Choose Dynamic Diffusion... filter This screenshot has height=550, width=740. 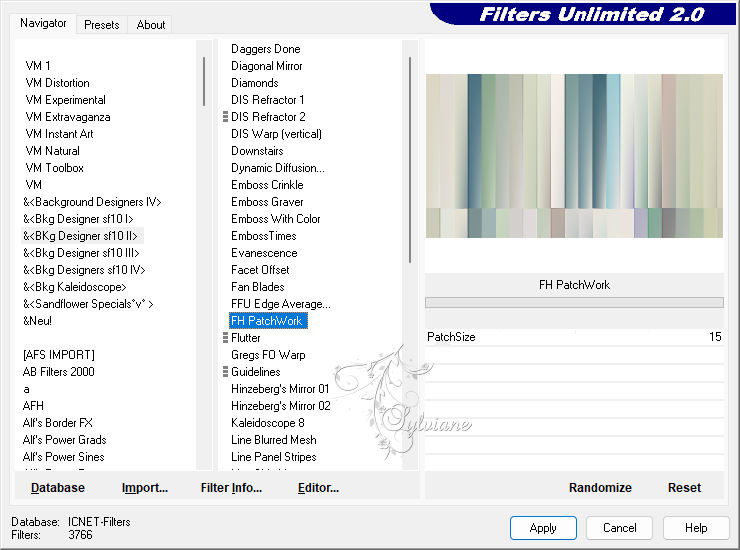point(278,168)
